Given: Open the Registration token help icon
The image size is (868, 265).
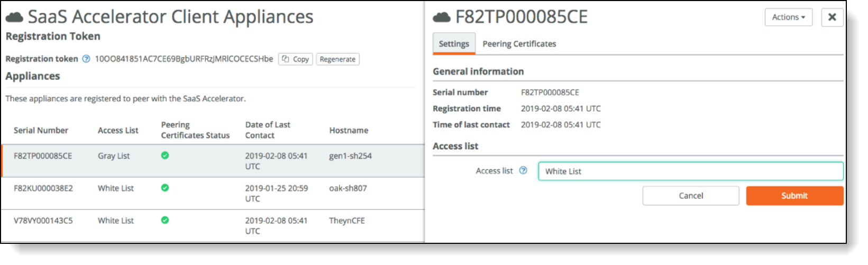Looking at the screenshot, I should [86, 59].
